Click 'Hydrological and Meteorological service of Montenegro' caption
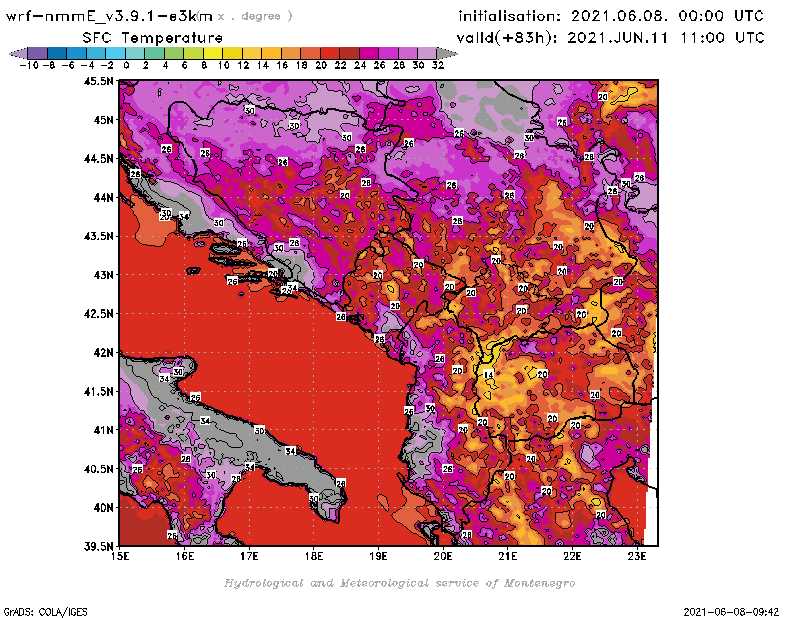The height and width of the screenshot is (618, 800). (x=399, y=583)
